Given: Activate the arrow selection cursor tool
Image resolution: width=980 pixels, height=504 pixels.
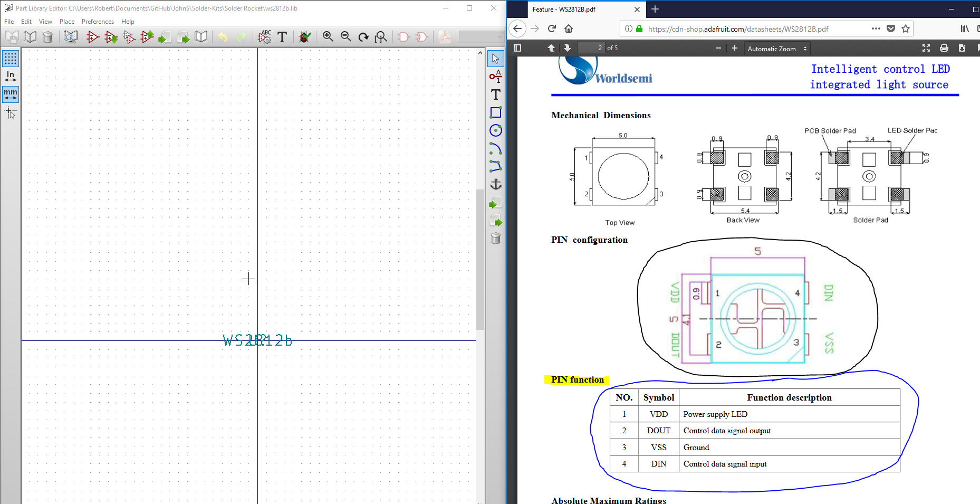Looking at the screenshot, I should click(495, 59).
